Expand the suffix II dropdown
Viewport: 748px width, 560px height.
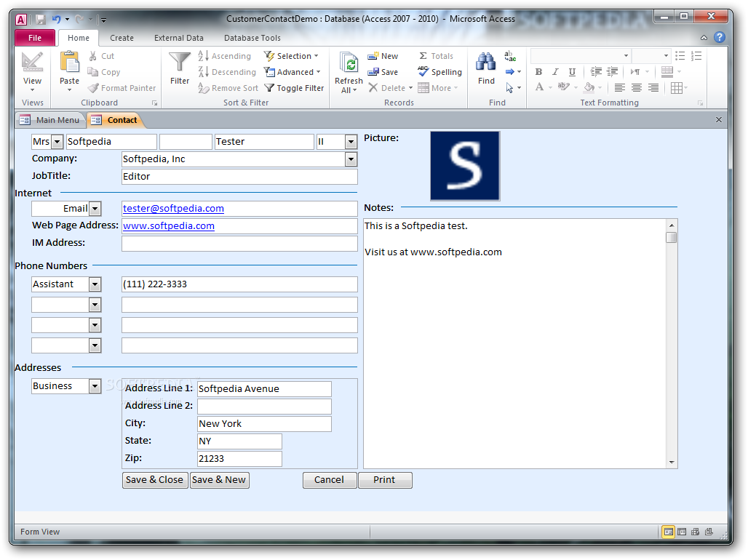(x=351, y=142)
